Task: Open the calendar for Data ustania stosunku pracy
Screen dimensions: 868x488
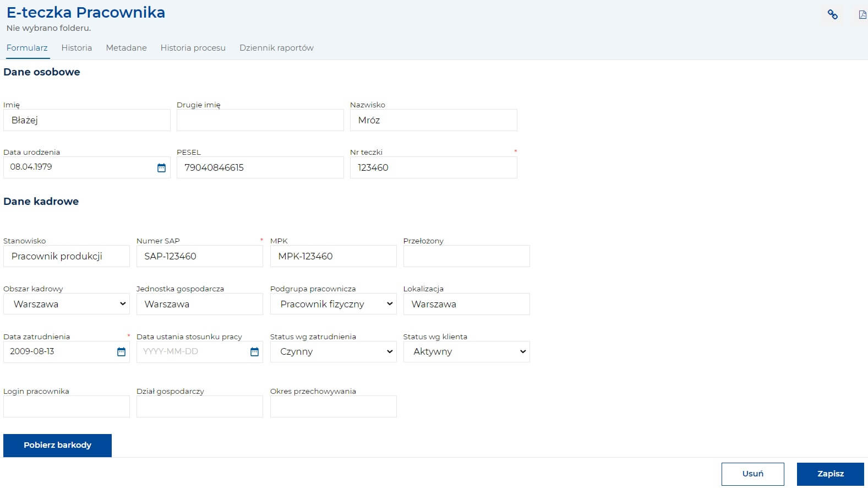Action: 254,352
